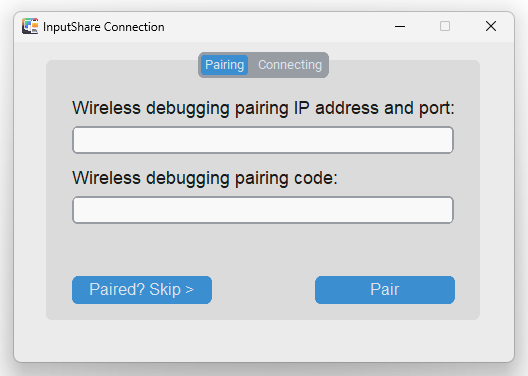The image size is (528, 376).
Task: Click the '>' arrow on the Skip button
Action: click(189, 290)
